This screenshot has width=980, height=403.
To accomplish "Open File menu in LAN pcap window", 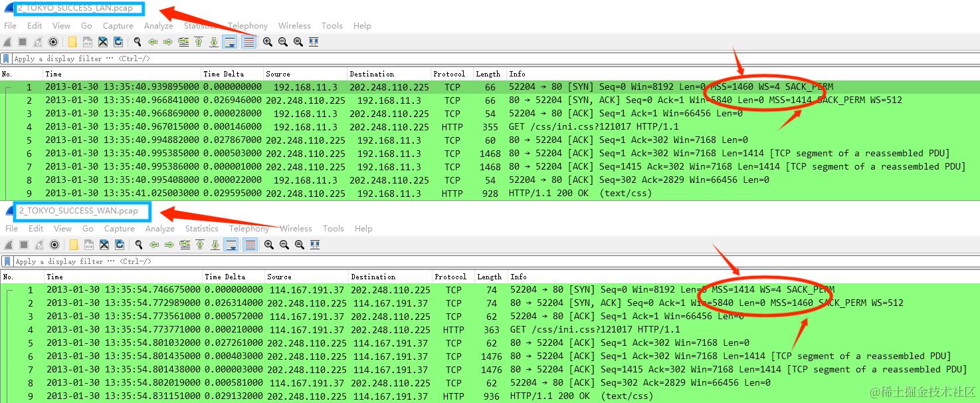I will click(x=10, y=26).
